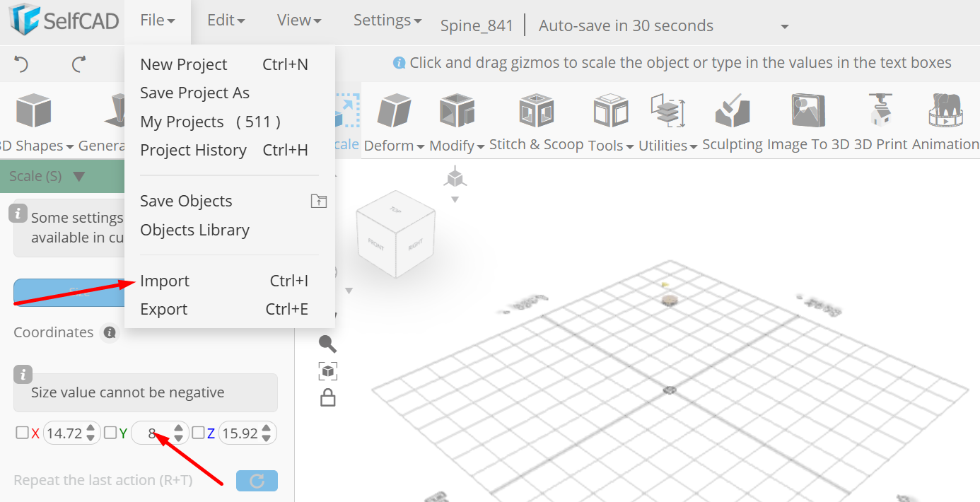Click the magnifier search icon in viewport
The image size is (980, 502).
pyautogui.click(x=327, y=344)
